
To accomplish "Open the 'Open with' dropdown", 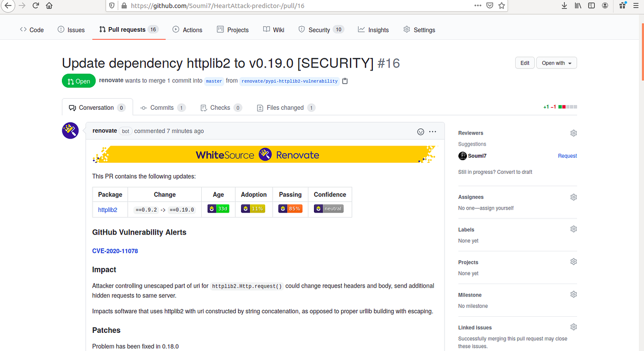I will 556,62.
